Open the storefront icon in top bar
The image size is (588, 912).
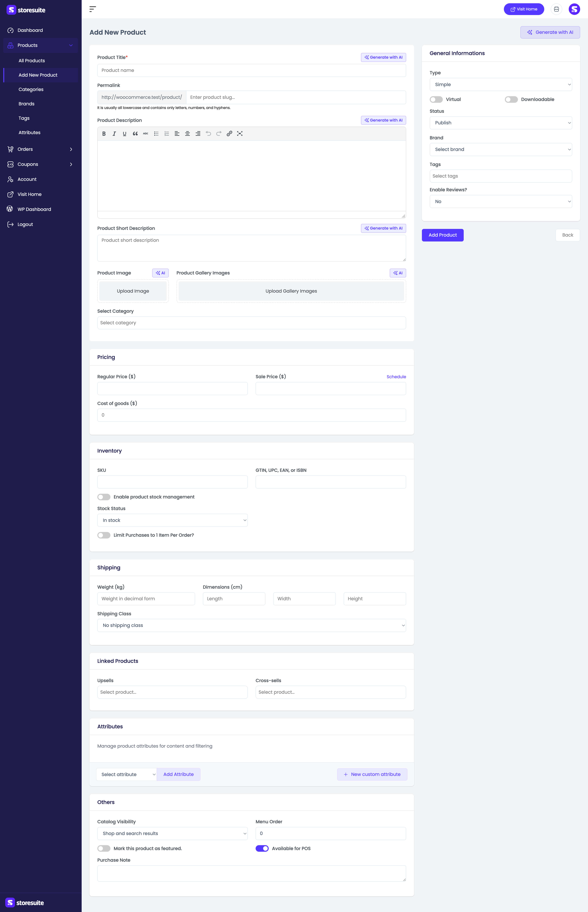[x=556, y=9]
